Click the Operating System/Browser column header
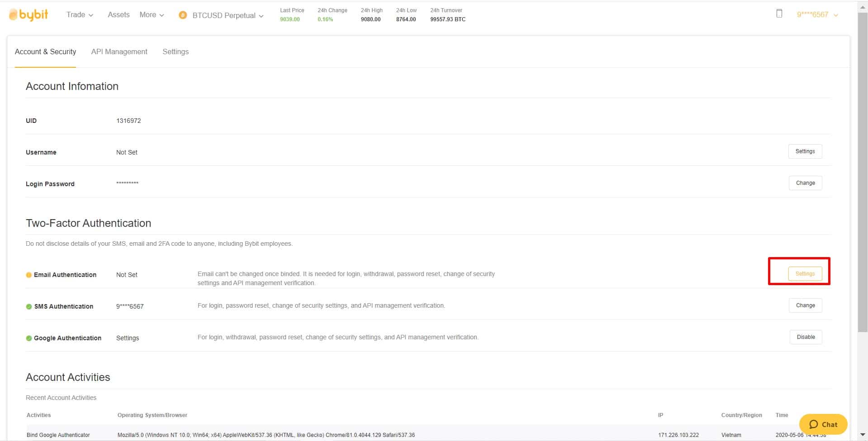868x441 pixels. [x=152, y=415]
